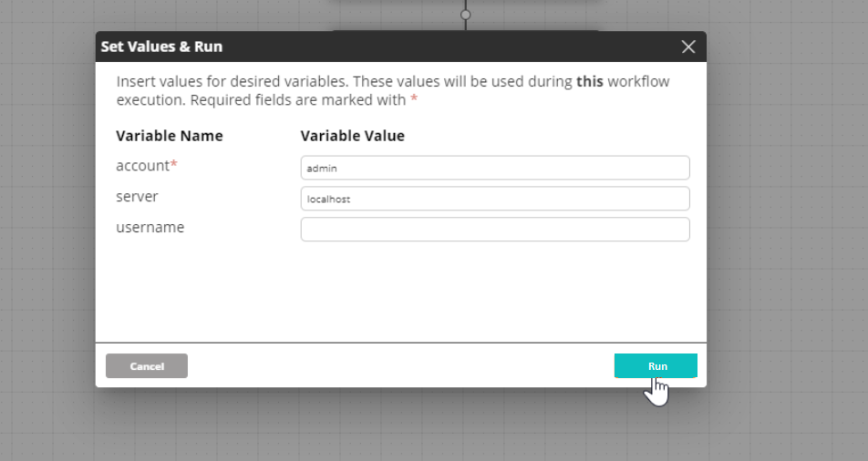Click the 'Variable Name' column header
Screen dimensions: 868x461
[x=170, y=136]
